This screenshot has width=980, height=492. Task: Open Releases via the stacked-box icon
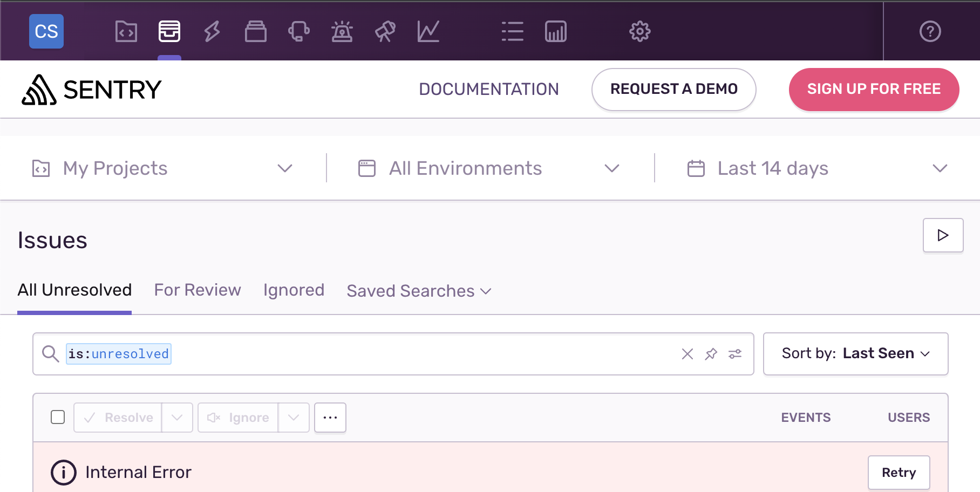[x=256, y=31]
